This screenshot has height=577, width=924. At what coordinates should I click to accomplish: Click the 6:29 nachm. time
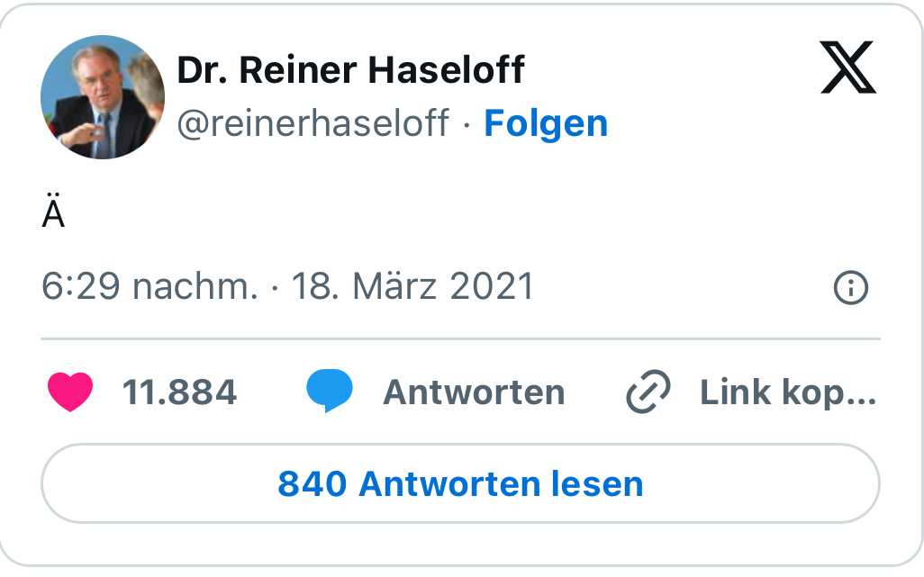coord(149,287)
